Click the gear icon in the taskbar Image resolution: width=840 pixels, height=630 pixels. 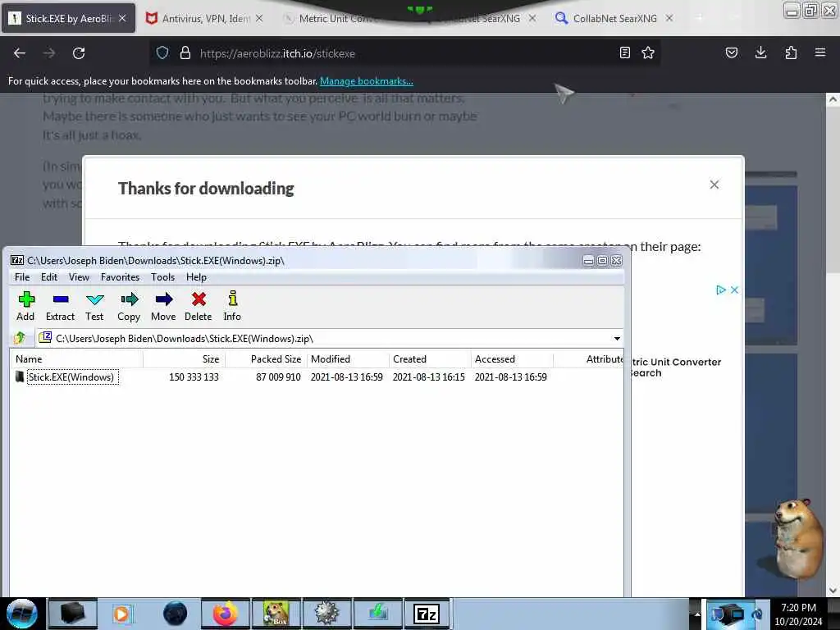pyautogui.click(x=326, y=614)
